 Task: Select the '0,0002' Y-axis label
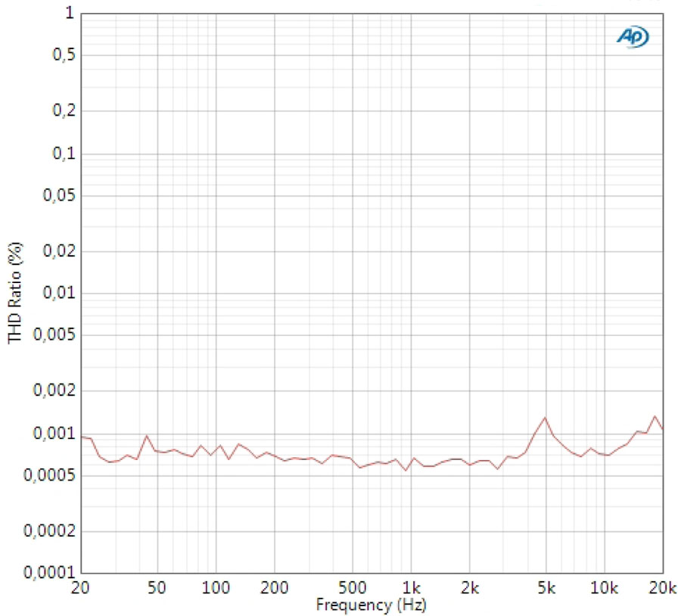[49, 530]
